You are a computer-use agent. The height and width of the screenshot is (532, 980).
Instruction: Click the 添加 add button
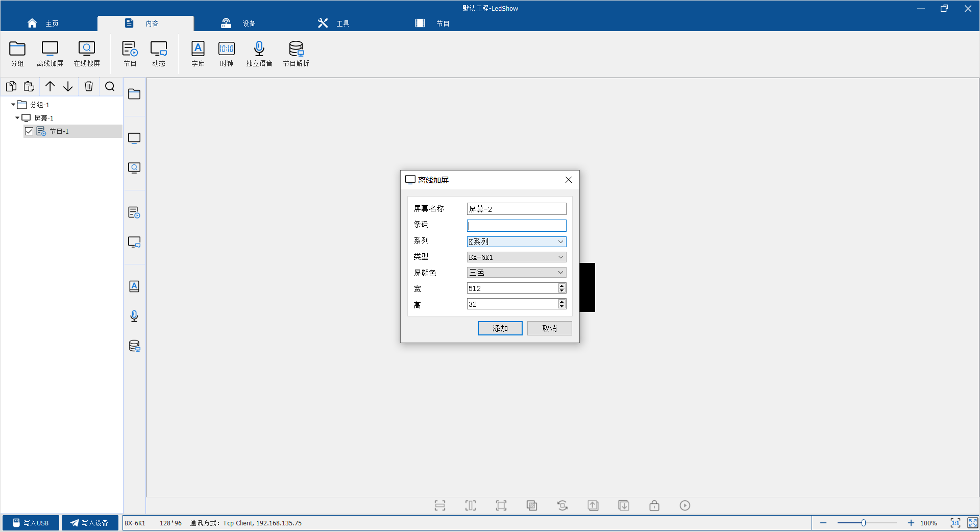tap(500, 328)
